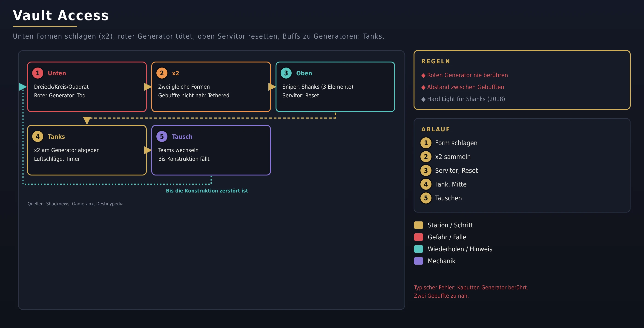
Task: Click 'Hard Light für Shanks (2018)' rule text
Action: coord(466,99)
